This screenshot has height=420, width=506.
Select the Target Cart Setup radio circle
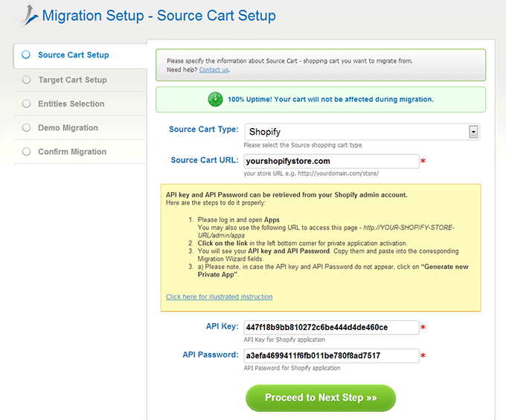click(x=27, y=80)
